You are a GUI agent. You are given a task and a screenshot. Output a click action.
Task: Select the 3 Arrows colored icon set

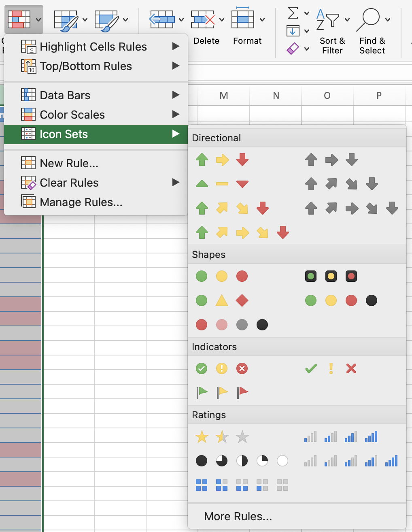click(x=222, y=160)
